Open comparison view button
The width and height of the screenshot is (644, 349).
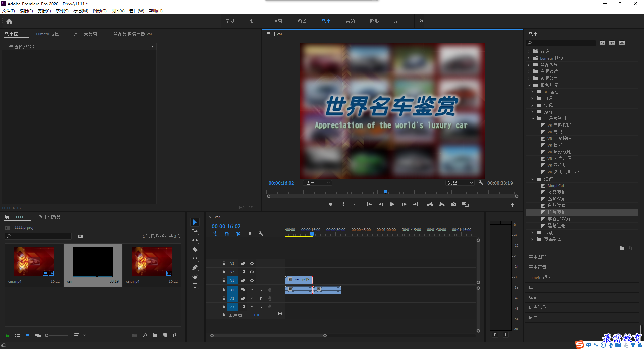pos(466,204)
